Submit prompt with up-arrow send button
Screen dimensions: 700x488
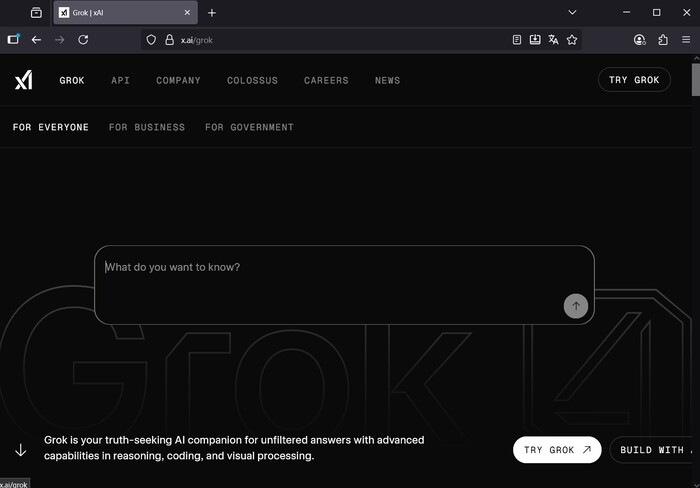click(575, 306)
